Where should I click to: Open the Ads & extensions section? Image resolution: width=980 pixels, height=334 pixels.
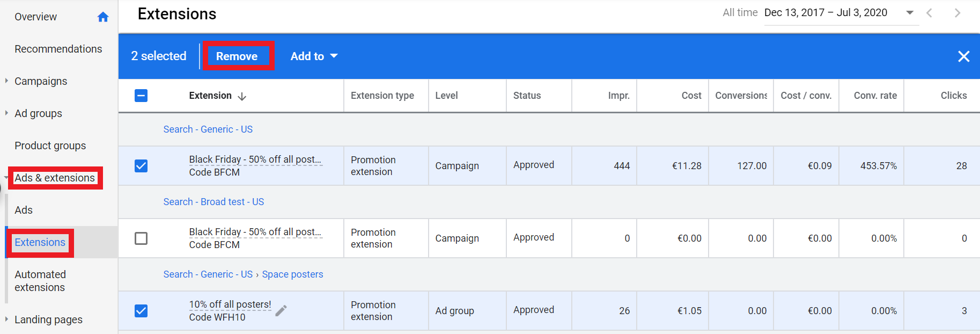coord(55,178)
